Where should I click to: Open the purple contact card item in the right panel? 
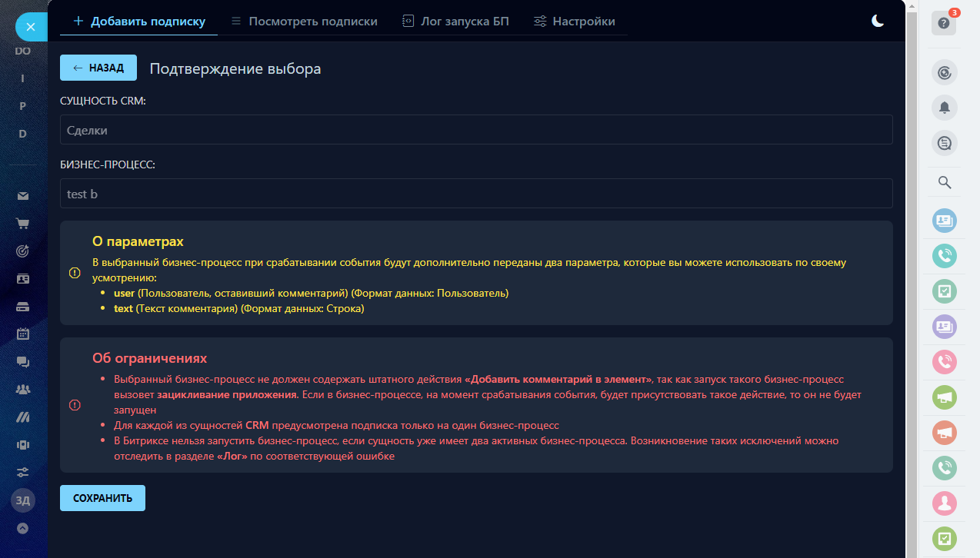(944, 327)
